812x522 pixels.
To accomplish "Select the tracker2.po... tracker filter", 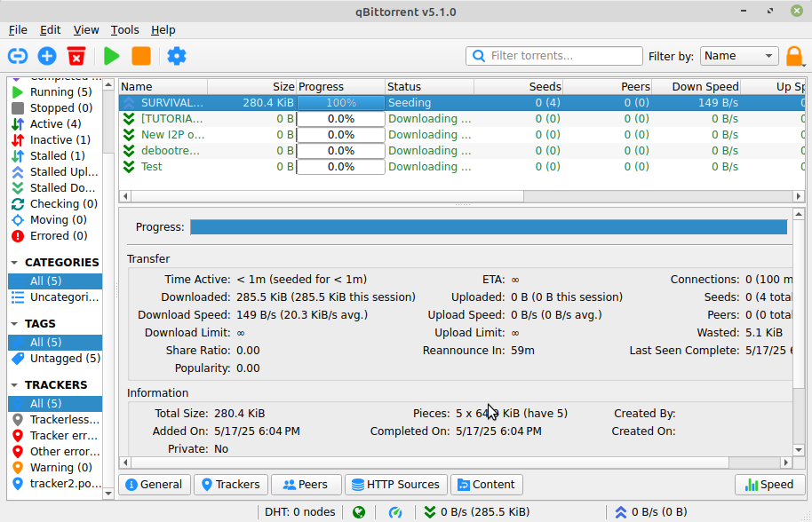I will click(x=55, y=484).
